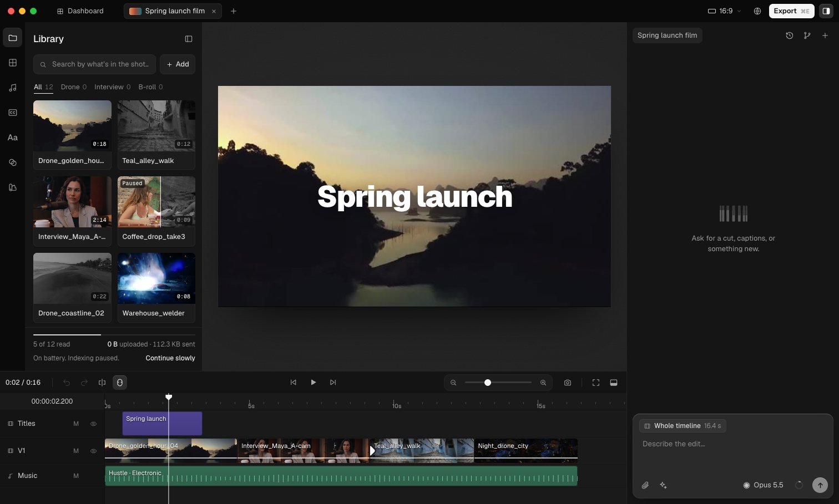The height and width of the screenshot is (504, 839).
Task: Click the Export button
Action: [792, 11]
